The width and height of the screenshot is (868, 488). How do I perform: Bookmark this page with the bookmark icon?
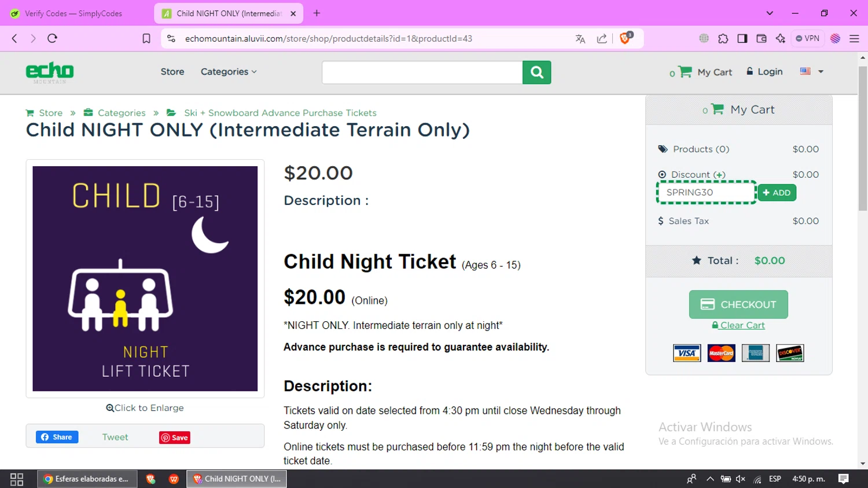146,39
